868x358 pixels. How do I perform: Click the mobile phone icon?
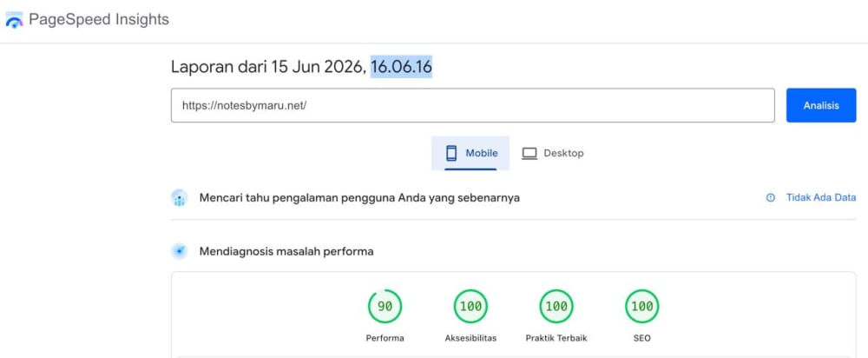click(x=451, y=153)
